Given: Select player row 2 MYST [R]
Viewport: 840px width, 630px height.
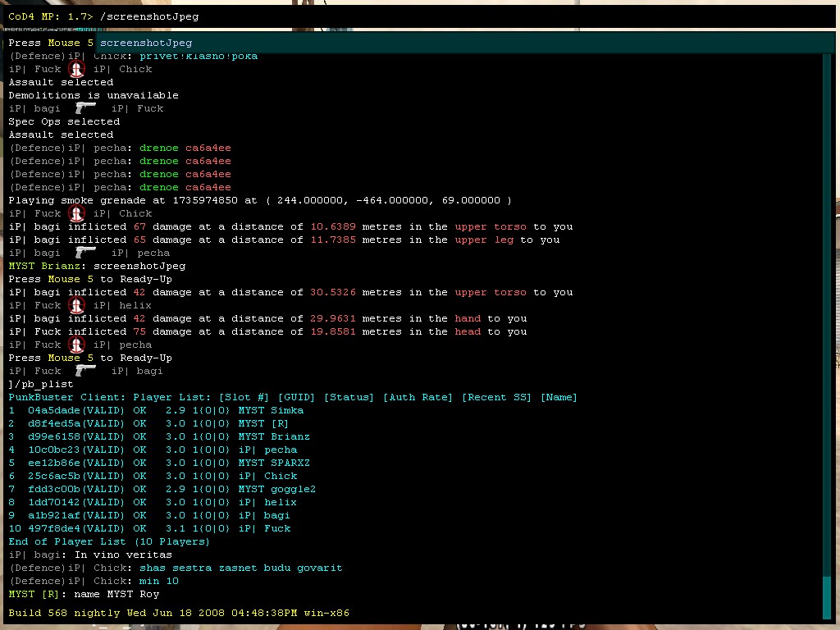Looking at the screenshot, I should click(148, 423).
